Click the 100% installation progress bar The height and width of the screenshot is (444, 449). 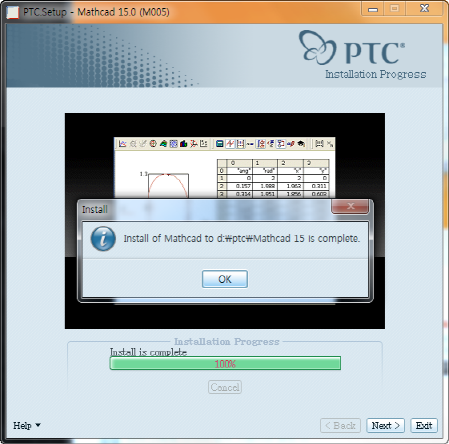tap(225, 363)
